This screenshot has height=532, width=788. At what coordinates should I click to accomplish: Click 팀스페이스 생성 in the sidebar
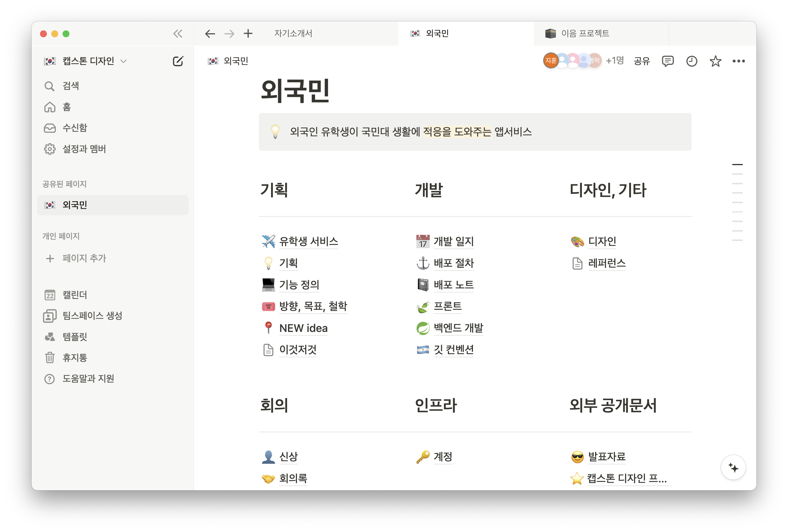pyautogui.click(x=113, y=316)
